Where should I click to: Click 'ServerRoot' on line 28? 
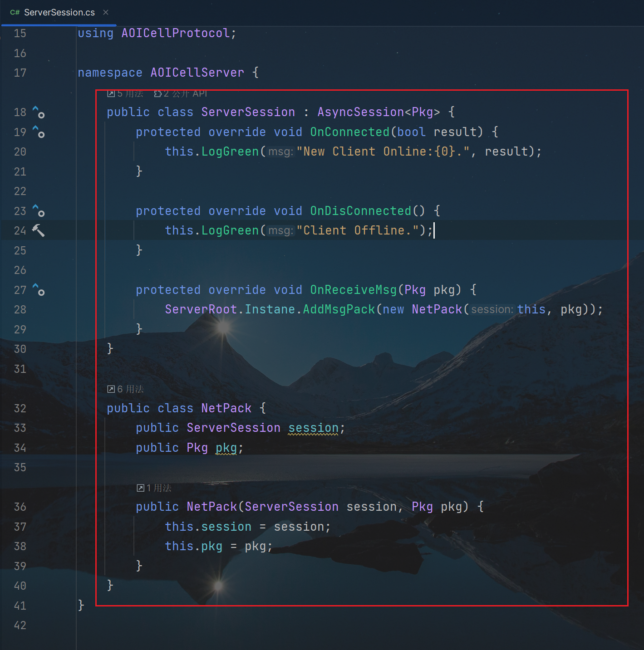point(201,309)
